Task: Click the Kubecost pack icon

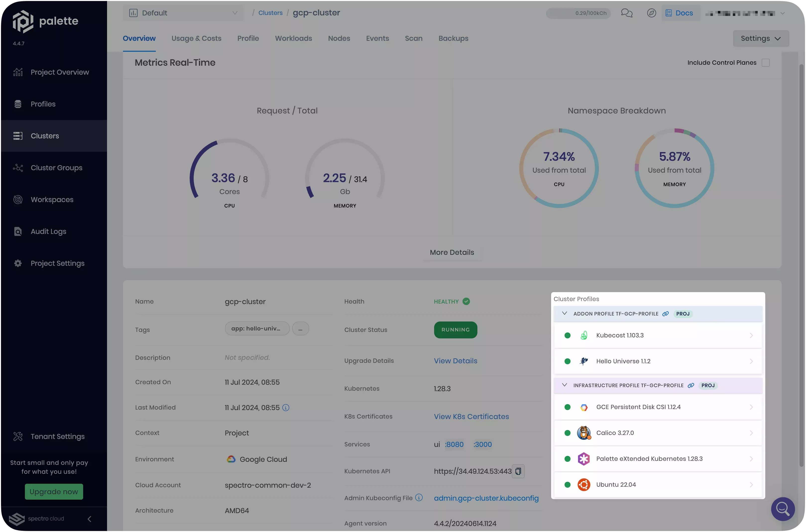Action: click(584, 336)
